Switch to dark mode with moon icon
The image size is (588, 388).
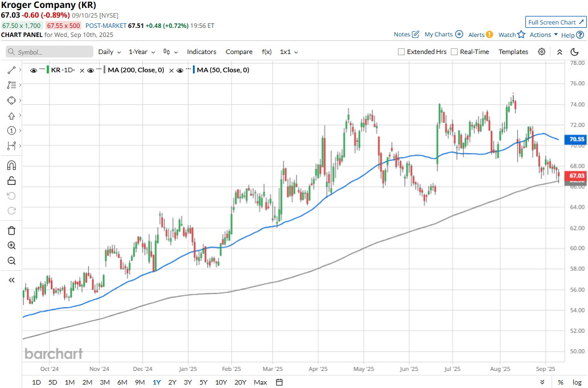(x=574, y=52)
